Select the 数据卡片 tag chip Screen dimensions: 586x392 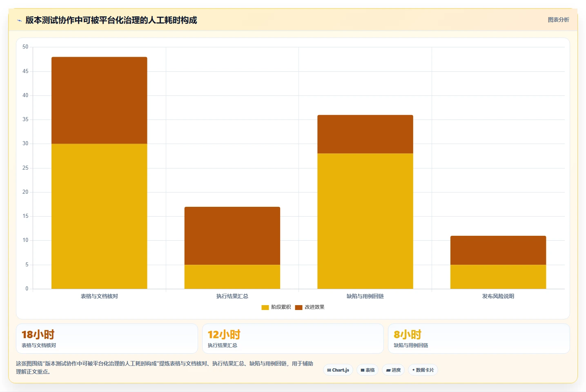[423, 370]
